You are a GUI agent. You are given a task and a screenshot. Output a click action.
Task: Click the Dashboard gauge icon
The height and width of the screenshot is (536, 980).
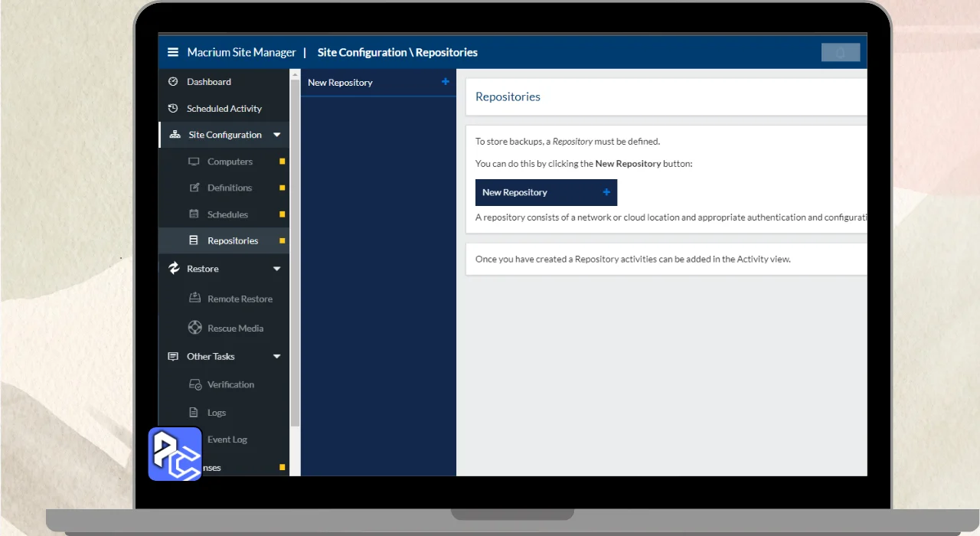[173, 82]
